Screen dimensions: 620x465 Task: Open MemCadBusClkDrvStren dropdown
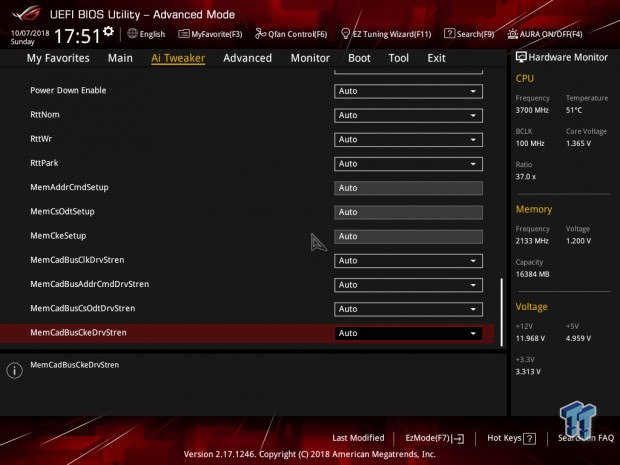pos(408,261)
